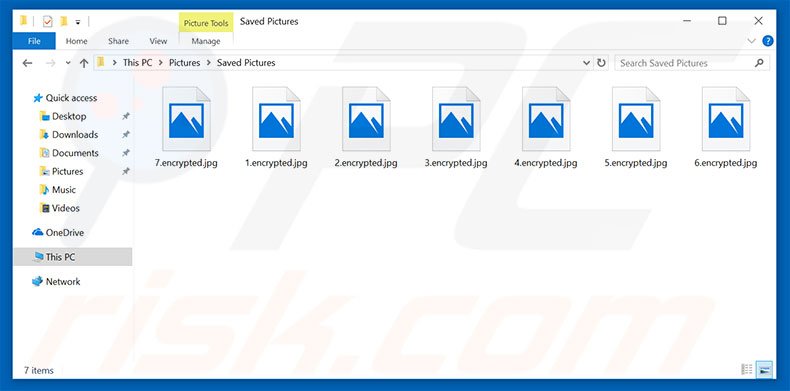Open Customize Quick Access Toolbar dropdown
Viewport: 790px width, 391px height.
coord(78,22)
